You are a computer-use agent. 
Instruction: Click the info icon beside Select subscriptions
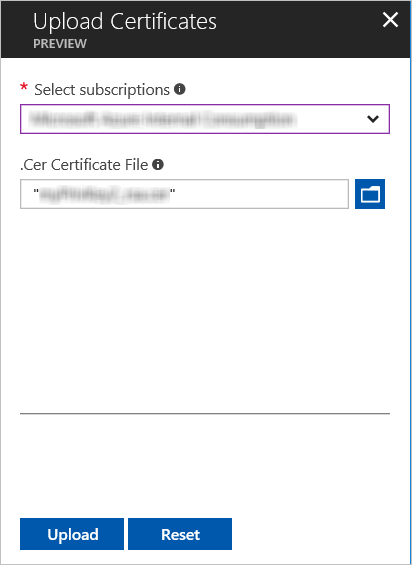180,89
